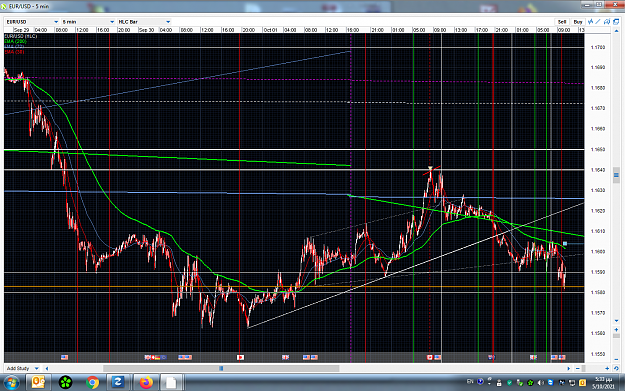
Task: Click the 1.1590 price axis label
Action: [598, 272]
